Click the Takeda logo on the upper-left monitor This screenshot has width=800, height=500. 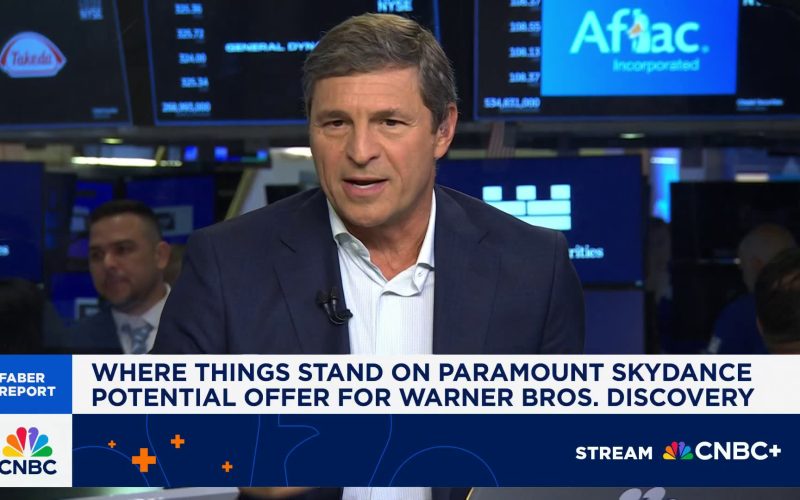pyautogui.click(x=33, y=55)
